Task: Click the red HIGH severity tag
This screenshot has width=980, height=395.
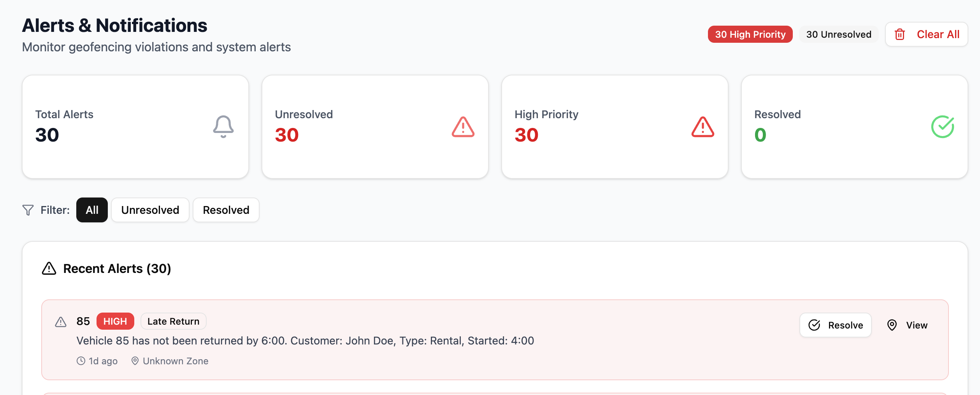Action: click(115, 322)
